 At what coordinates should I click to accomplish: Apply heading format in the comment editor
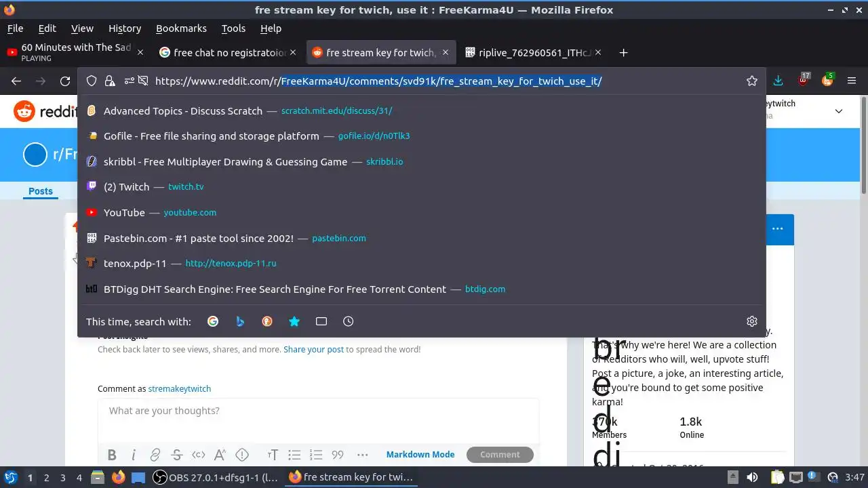pos(273,455)
